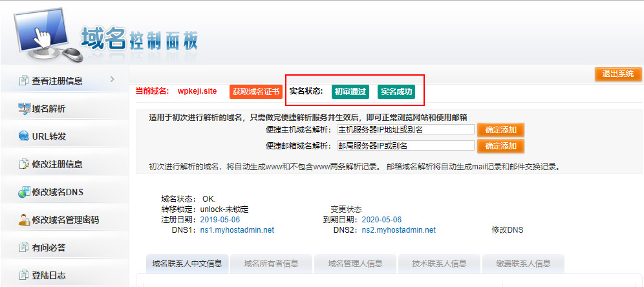Click the user icon beside 修改域名管理密码

coord(24,220)
